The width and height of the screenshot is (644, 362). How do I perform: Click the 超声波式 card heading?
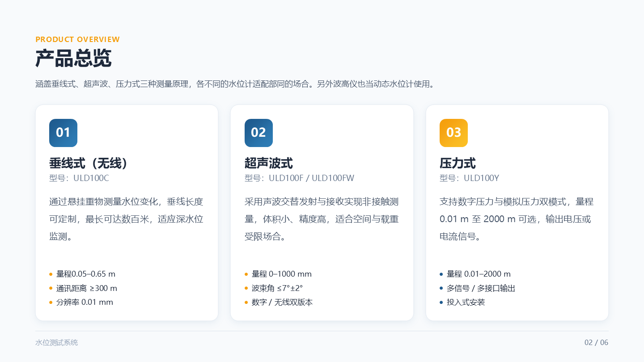point(269,163)
